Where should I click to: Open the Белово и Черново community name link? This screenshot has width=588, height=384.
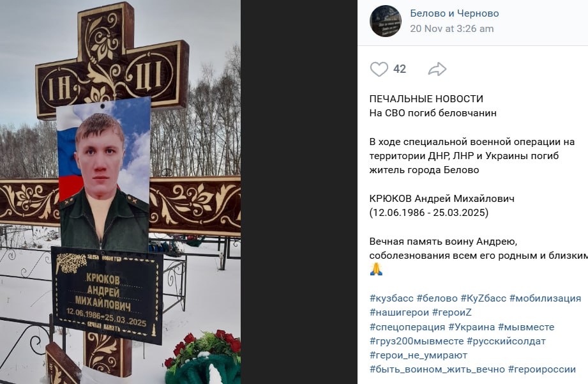point(455,13)
